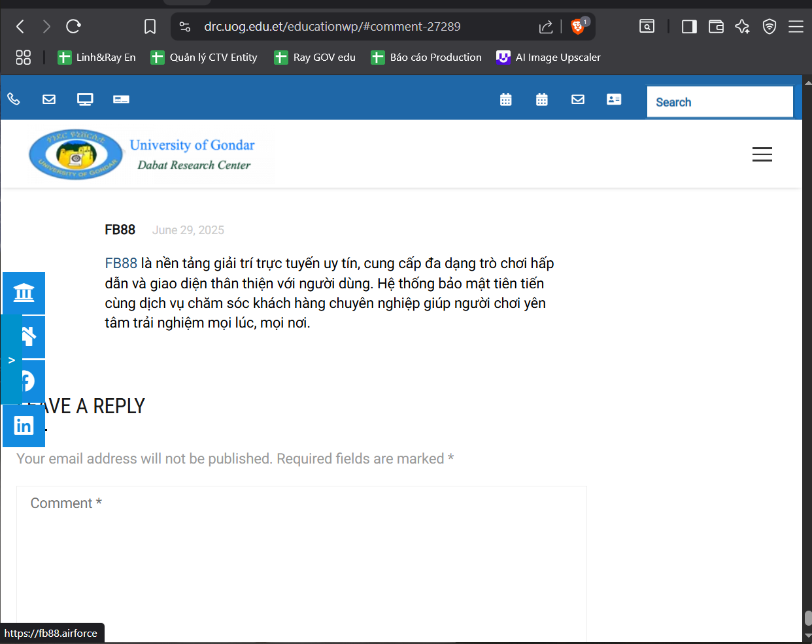This screenshot has width=812, height=644.
Task: Open Quản lý CTV Entity bookmark
Action: tap(204, 58)
